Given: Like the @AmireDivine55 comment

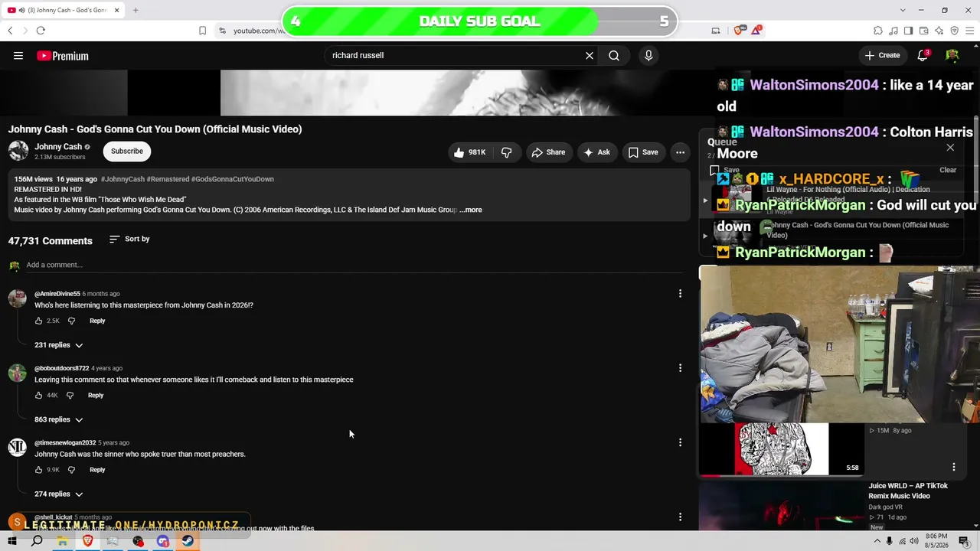Looking at the screenshot, I should (39, 321).
